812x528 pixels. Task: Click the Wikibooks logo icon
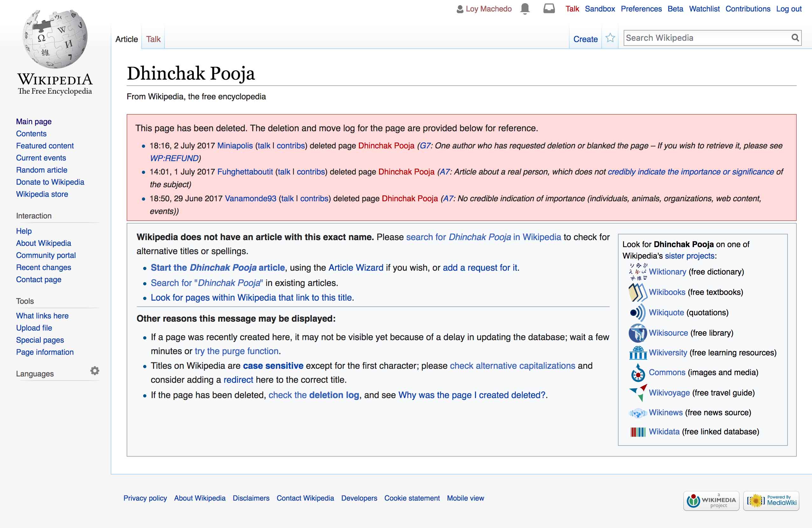click(638, 292)
